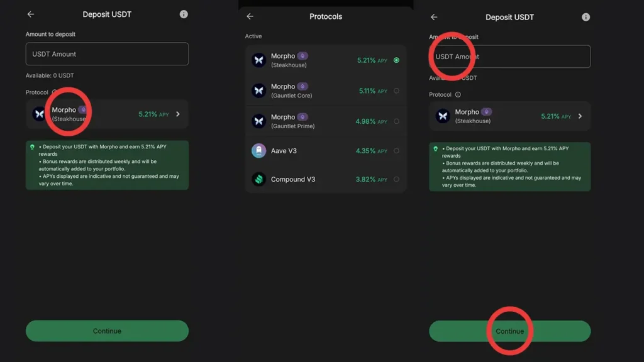Click the purple badge beside Morpho Gauntlet Prime

pyautogui.click(x=303, y=117)
